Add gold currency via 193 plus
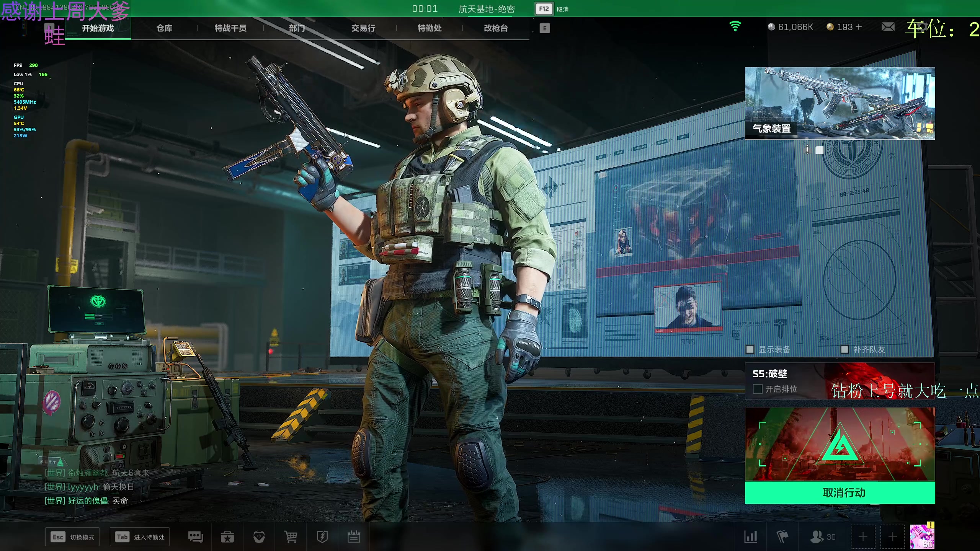The height and width of the screenshot is (551, 980). [858, 27]
